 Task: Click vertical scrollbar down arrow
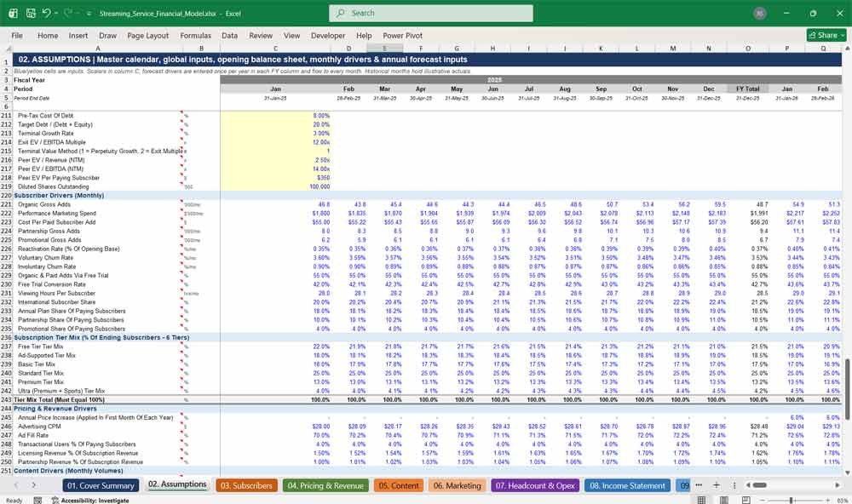[x=847, y=472]
